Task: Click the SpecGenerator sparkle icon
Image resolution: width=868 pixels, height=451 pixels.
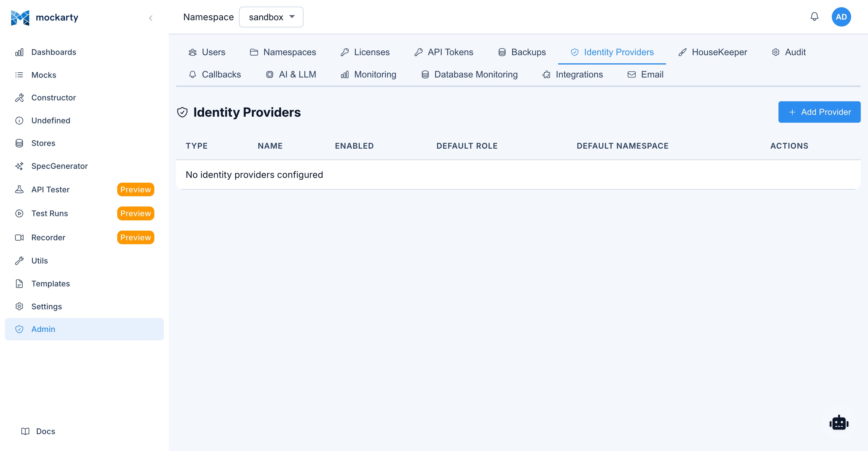Action: click(19, 166)
